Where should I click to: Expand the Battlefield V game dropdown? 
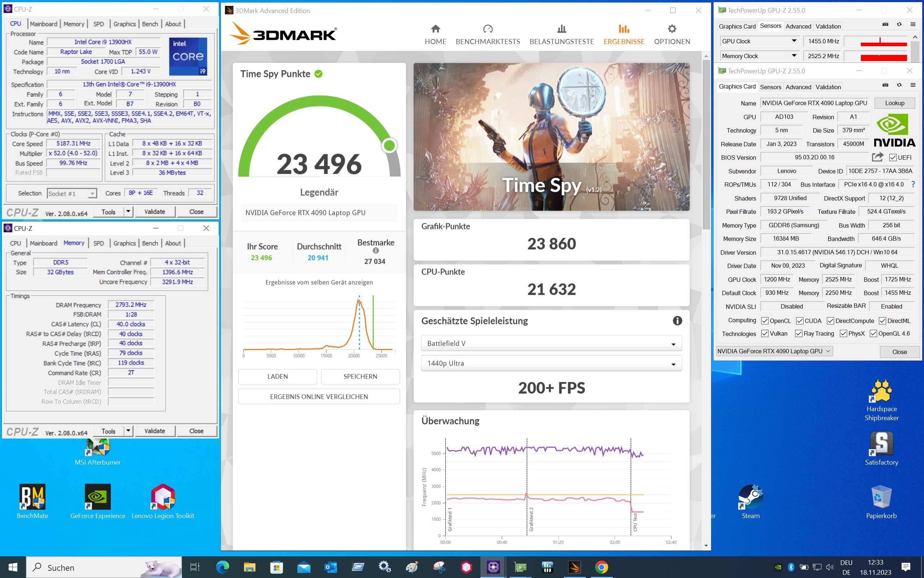[x=552, y=343]
